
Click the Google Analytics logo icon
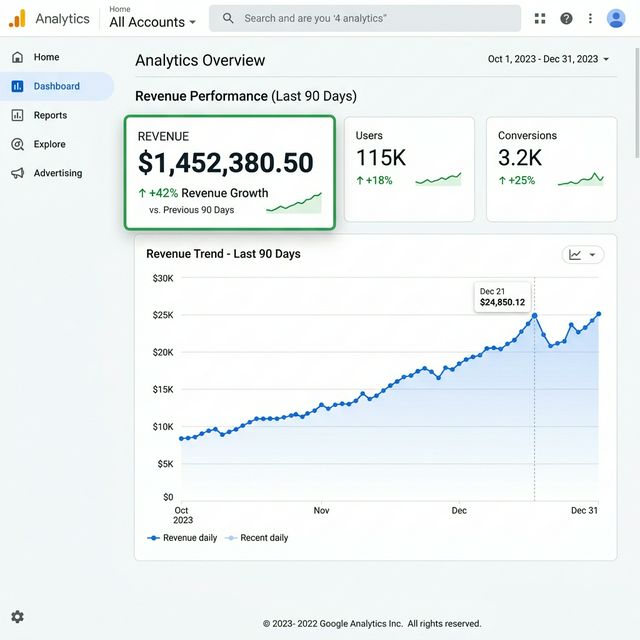(x=17, y=18)
